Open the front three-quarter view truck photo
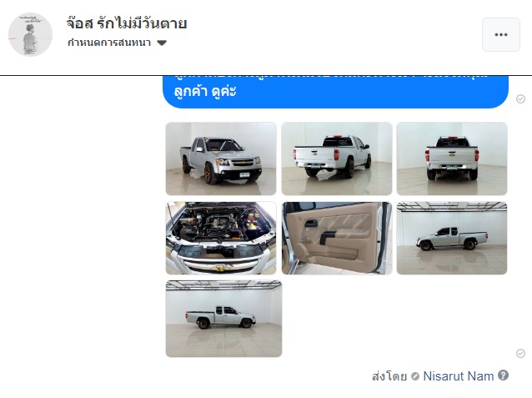Viewport: 532px width, 398px height. click(221, 159)
